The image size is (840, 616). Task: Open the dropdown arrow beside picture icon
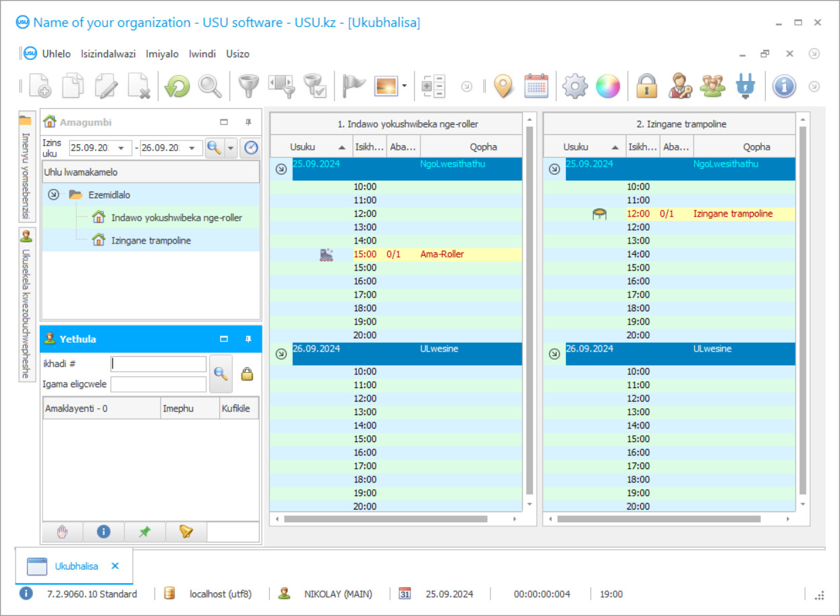tap(404, 86)
